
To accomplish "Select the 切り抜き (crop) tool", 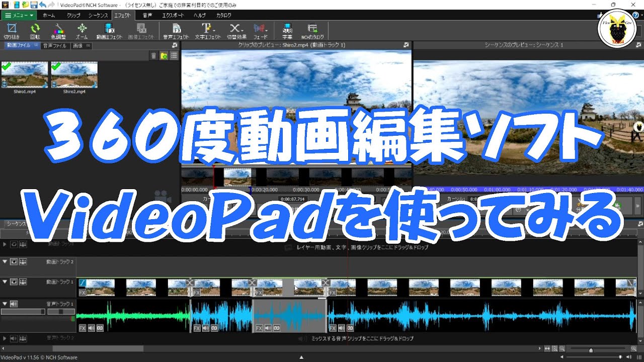I will pyautogui.click(x=11, y=29).
